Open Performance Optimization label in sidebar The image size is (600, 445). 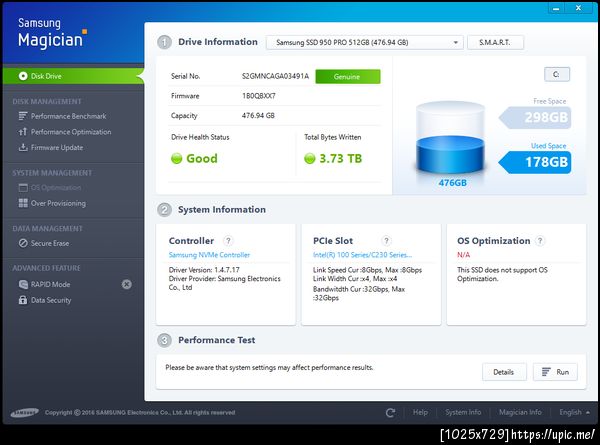point(71,132)
